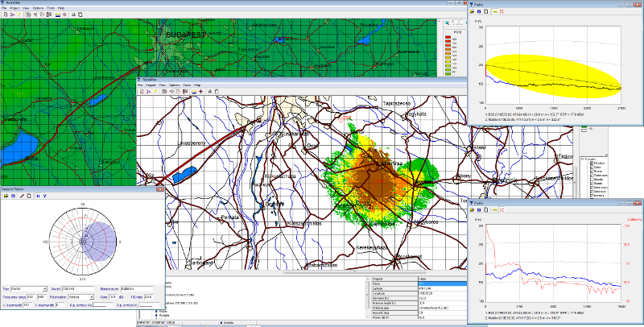Toggle the Rivers layer checkbox
Viewport: 644px width, 327px height.
pos(592,171)
